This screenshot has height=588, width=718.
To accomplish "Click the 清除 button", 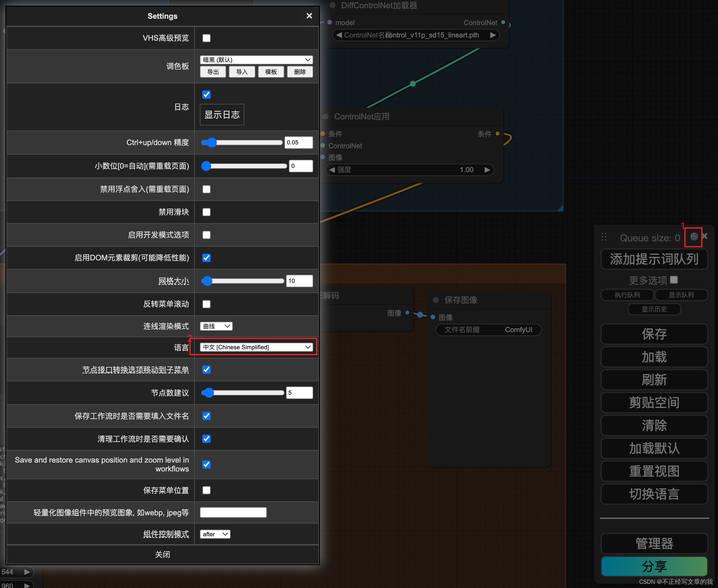I will tap(654, 425).
